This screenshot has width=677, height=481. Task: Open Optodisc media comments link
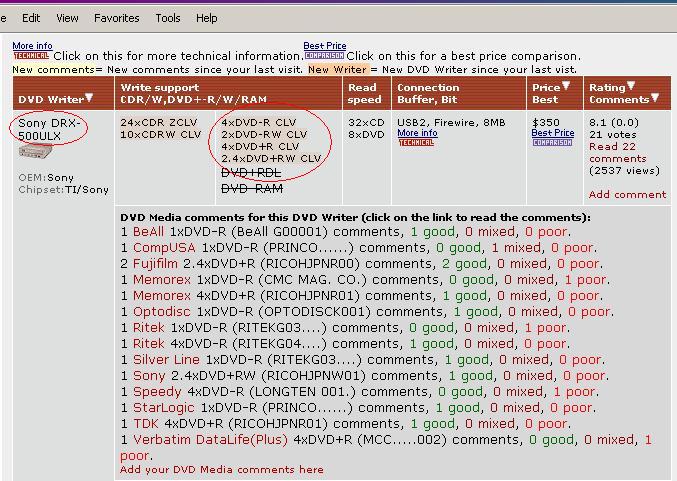coord(161,312)
